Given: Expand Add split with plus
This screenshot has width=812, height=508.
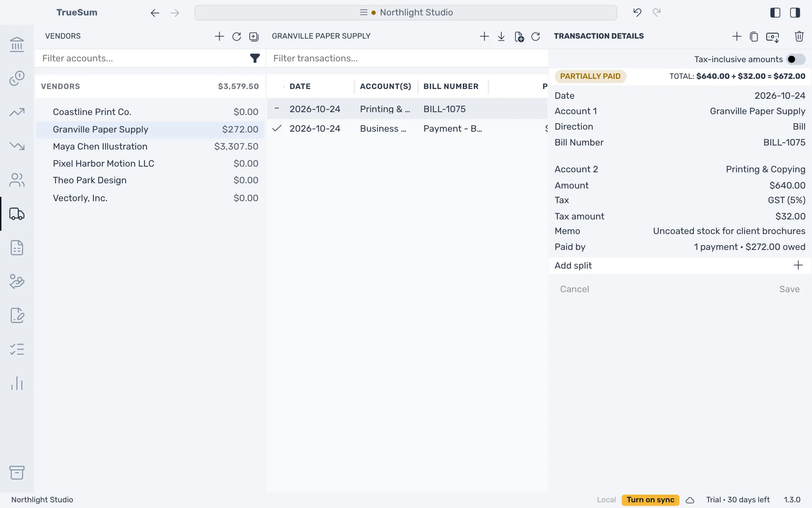Looking at the screenshot, I should (798, 265).
